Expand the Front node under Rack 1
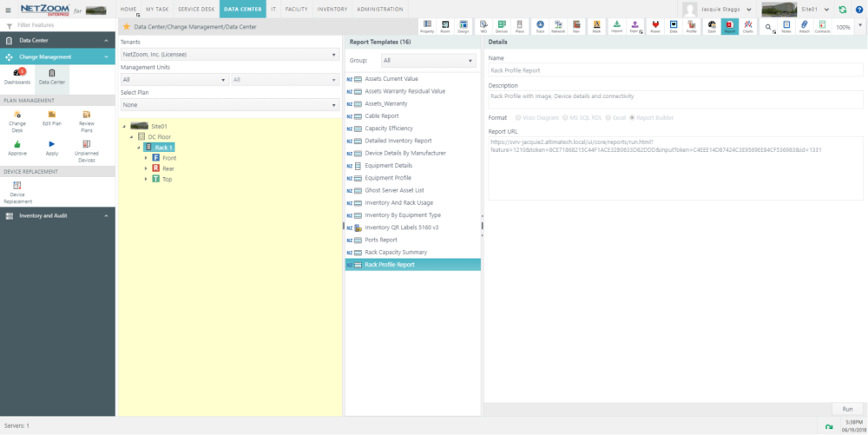This screenshot has width=868, height=435. pos(146,158)
